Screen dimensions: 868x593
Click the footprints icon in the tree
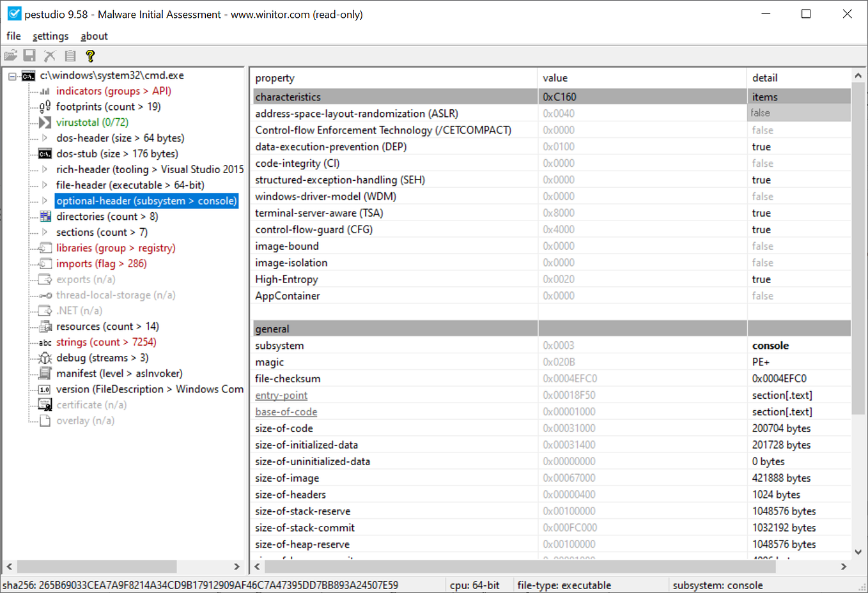[43, 106]
